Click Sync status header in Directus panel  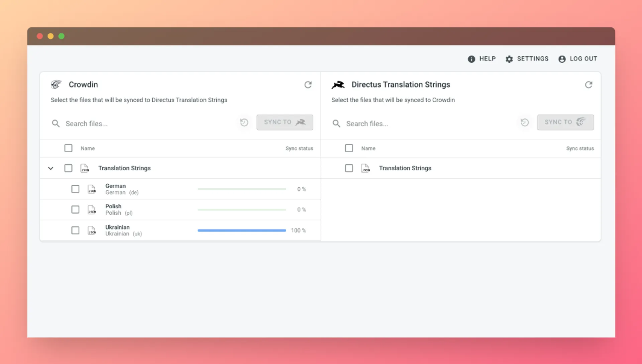point(580,148)
